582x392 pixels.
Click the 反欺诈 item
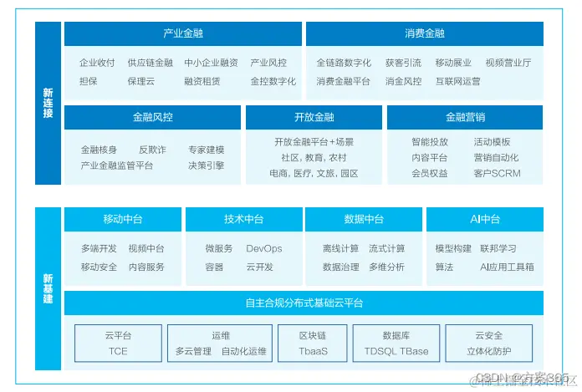(x=152, y=150)
